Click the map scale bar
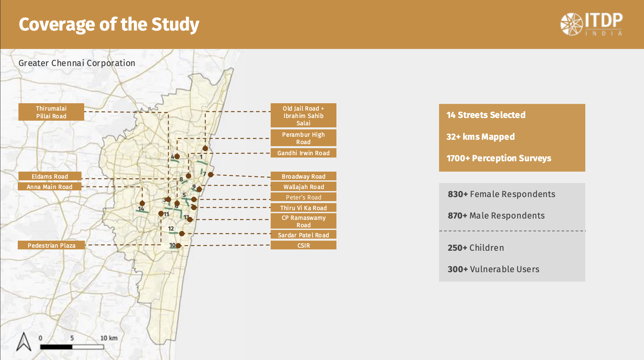Viewport: 644px width, 360px height. (72, 347)
